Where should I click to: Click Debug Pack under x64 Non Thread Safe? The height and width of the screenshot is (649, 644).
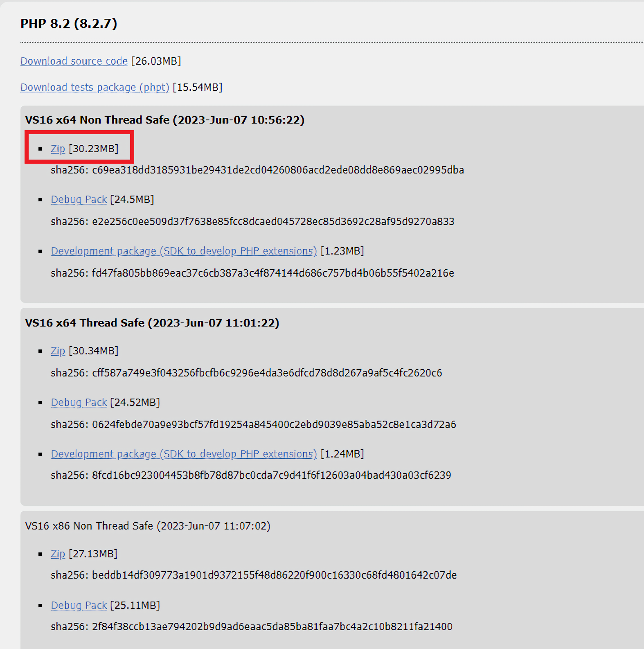click(79, 199)
